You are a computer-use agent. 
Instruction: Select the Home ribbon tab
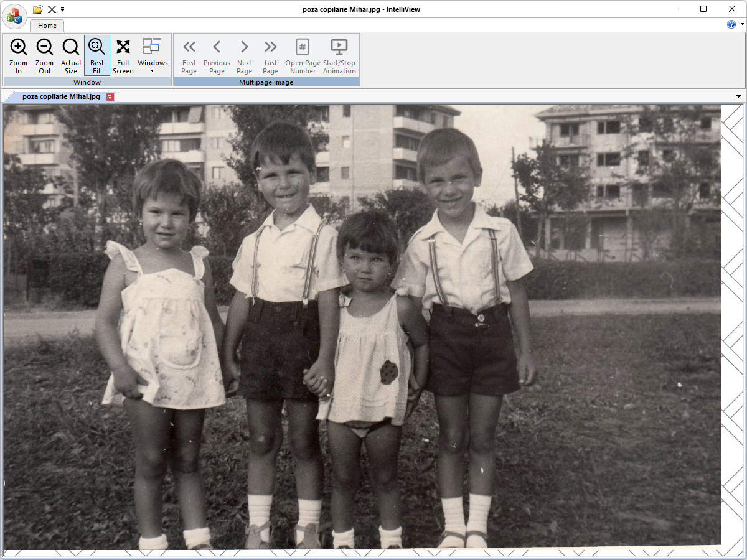click(47, 26)
